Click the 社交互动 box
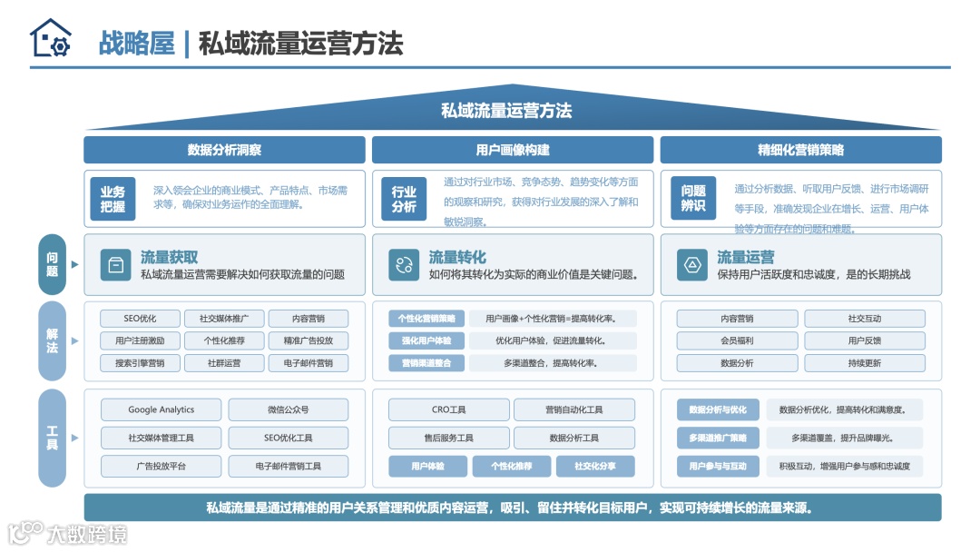The width and height of the screenshot is (980, 552). [865, 319]
